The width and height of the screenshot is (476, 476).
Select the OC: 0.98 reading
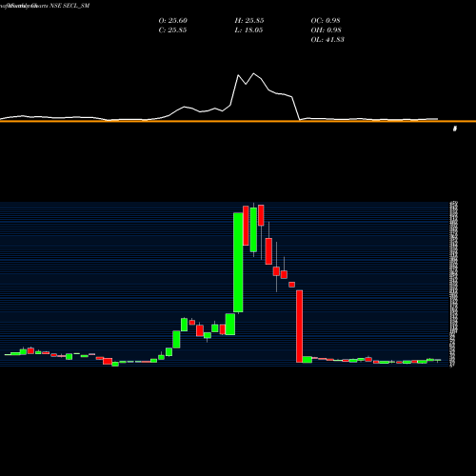(326, 21)
